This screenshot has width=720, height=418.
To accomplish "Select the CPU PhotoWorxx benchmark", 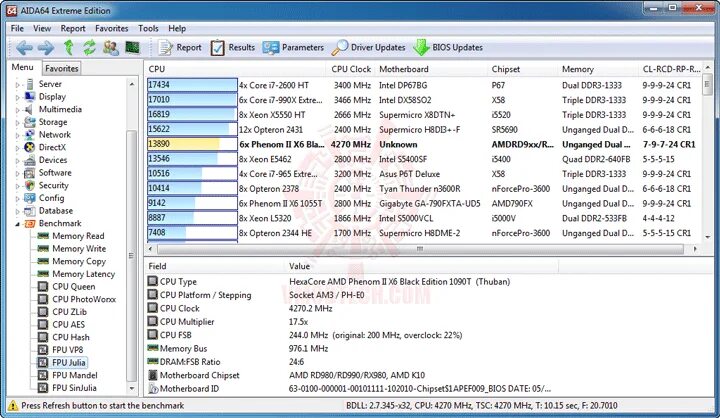I will (x=84, y=299).
